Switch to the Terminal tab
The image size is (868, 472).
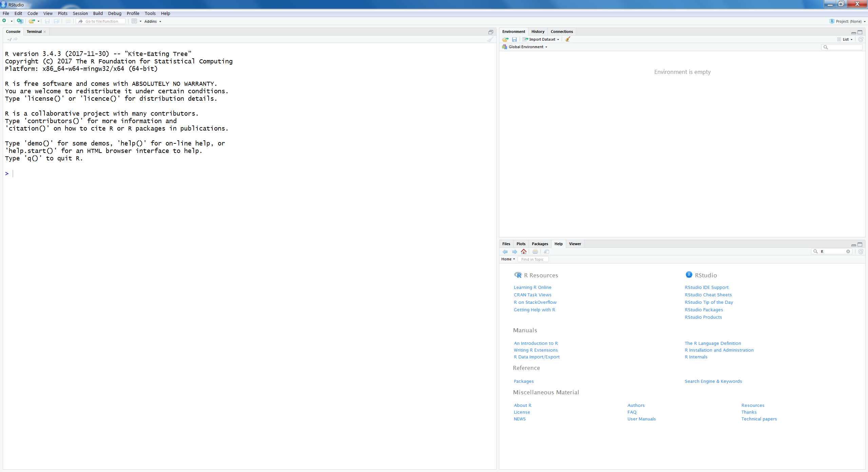point(34,32)
